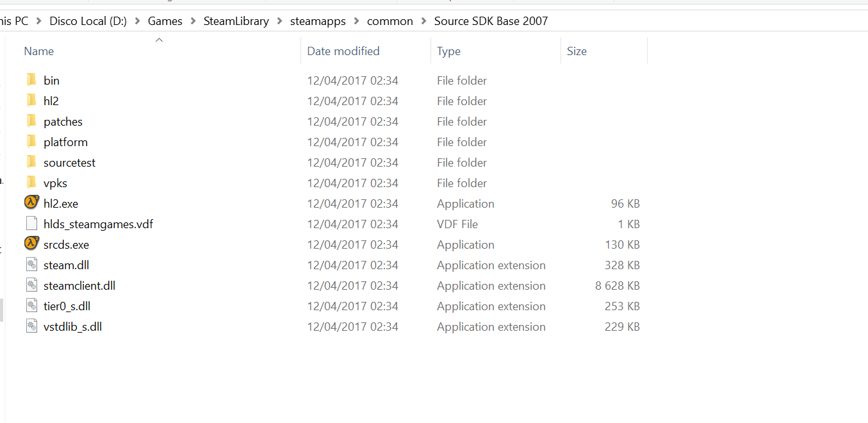Expand breadcrumb arrow after SteamLibrary
The width and height of the screenshot is (868, 423).
pyautogui.click(x=279, y=21)
